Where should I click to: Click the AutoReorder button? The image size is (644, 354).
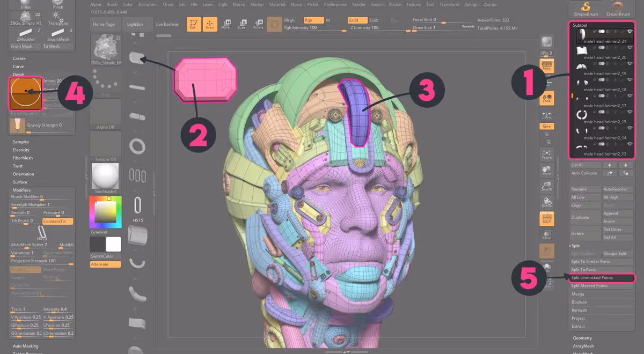pos(617,189)
